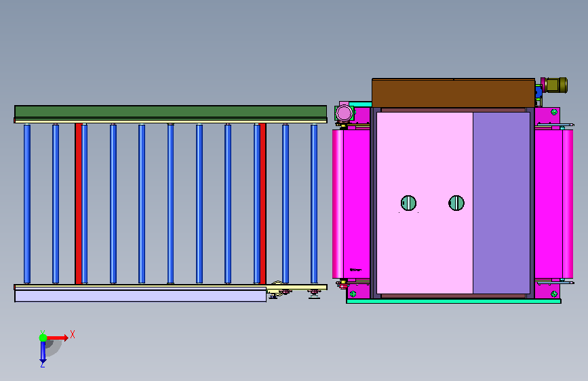This screenshot has height=381, width=588.
Task: Click the blue Z axis arrow of the triad
Action: pos(43,352)
